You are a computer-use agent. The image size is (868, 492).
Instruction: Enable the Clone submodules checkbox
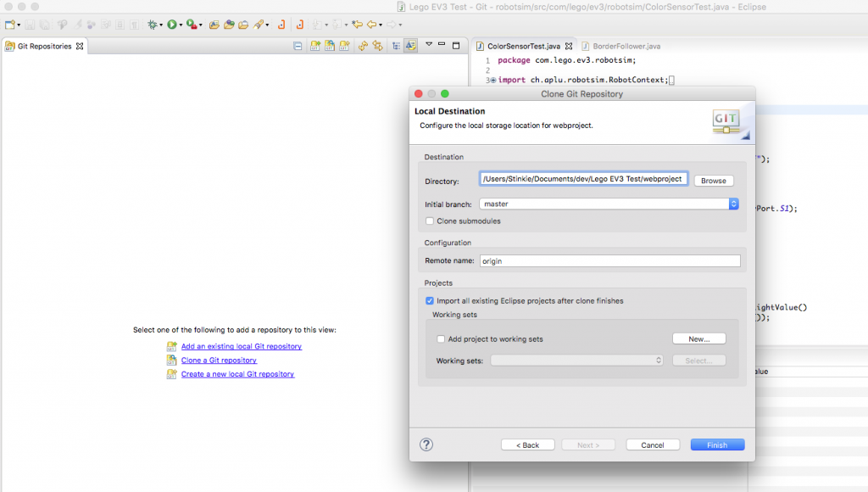pos(430,219)
